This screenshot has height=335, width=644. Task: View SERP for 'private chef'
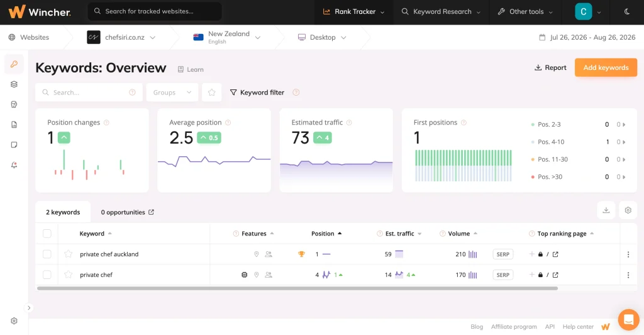pyautogui.click(x=502, y=275)
